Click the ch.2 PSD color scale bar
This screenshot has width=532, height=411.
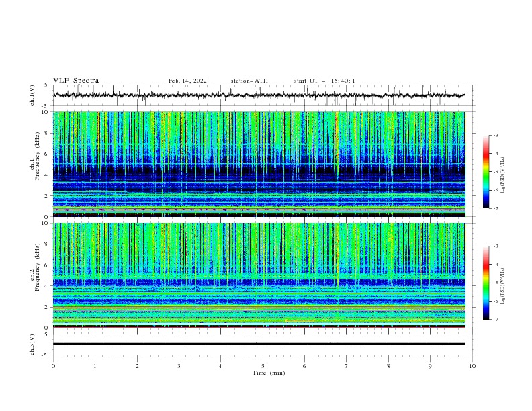point(486,283)
